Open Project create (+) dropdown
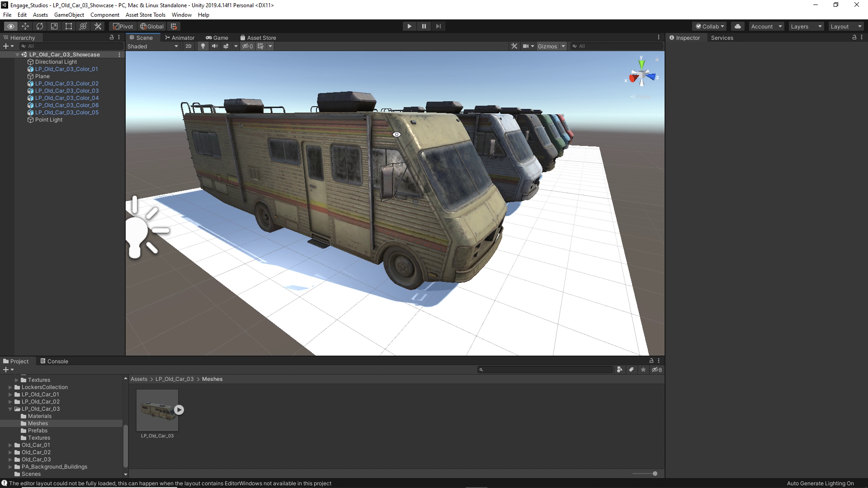 (8, 370)
